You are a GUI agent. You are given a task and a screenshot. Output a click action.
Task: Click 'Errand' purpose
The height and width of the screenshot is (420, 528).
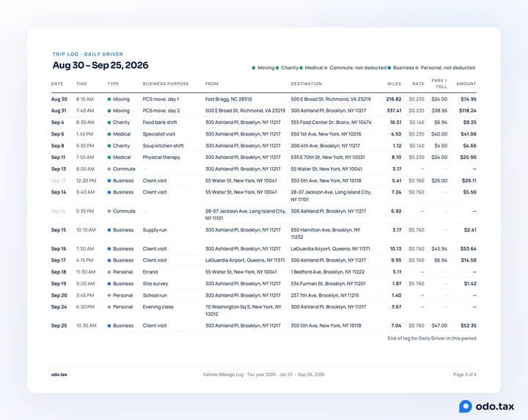pos(150,272)
